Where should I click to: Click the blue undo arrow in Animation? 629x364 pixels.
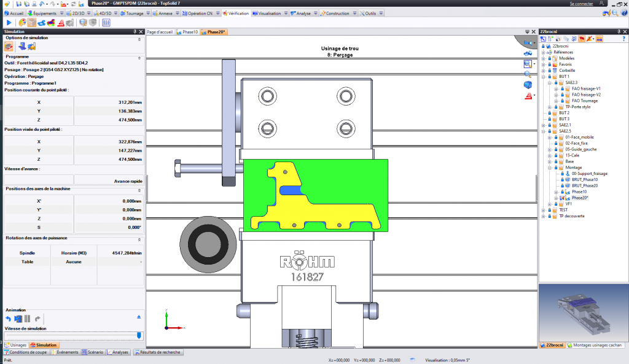(x=9, y=319)
